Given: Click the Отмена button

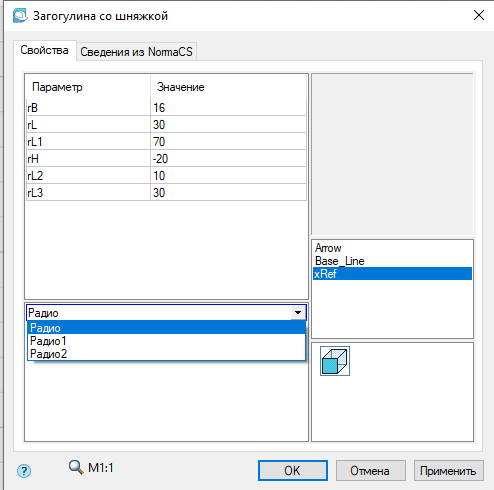Looking at the screenshot, I should (x=370, y=471).
